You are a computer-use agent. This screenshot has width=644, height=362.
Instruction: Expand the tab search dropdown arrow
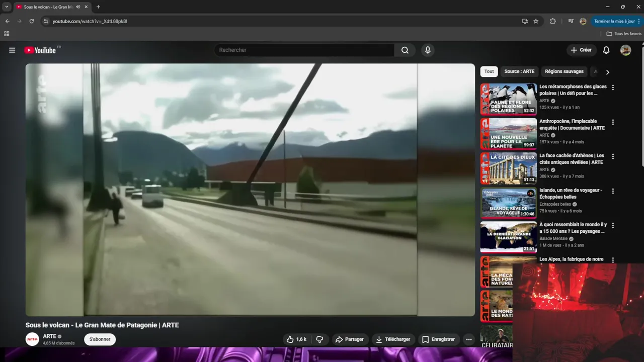pos(7,7)
